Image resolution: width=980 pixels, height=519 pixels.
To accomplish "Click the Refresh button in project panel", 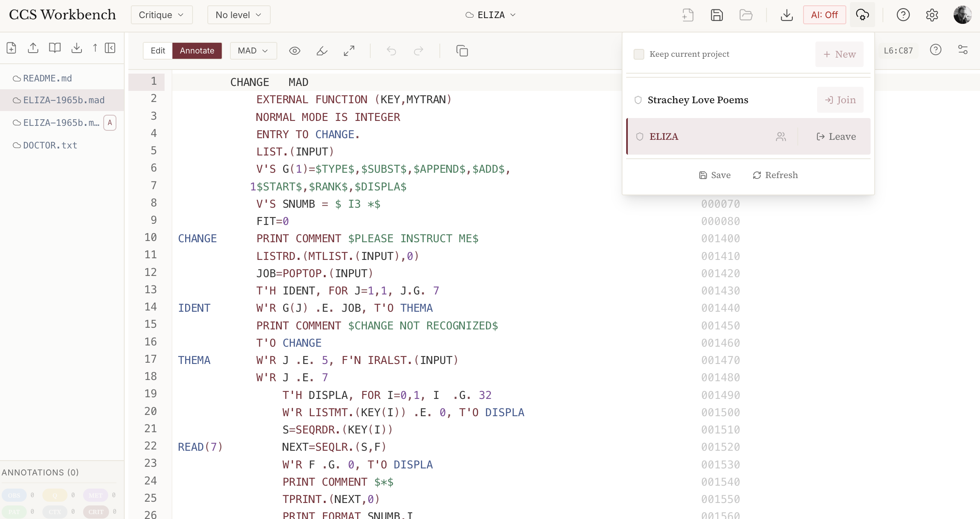I will (775, 175).
